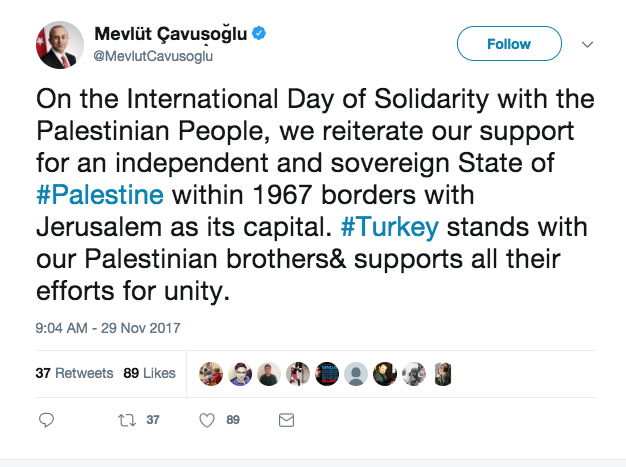The width and height of the screenshot is (626, 467).
Task: Click the @MevlutCavusoglu handle
Action: pyautogui.click(x=153, y=55)
